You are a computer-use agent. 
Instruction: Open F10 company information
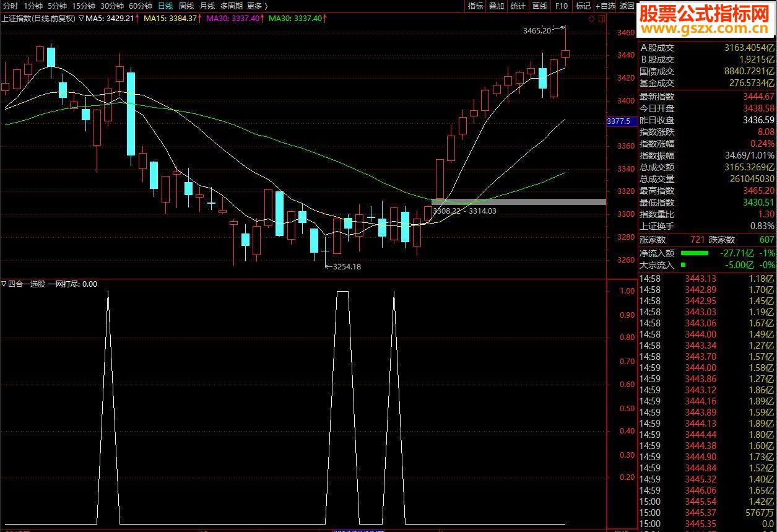tap(561, 6)
